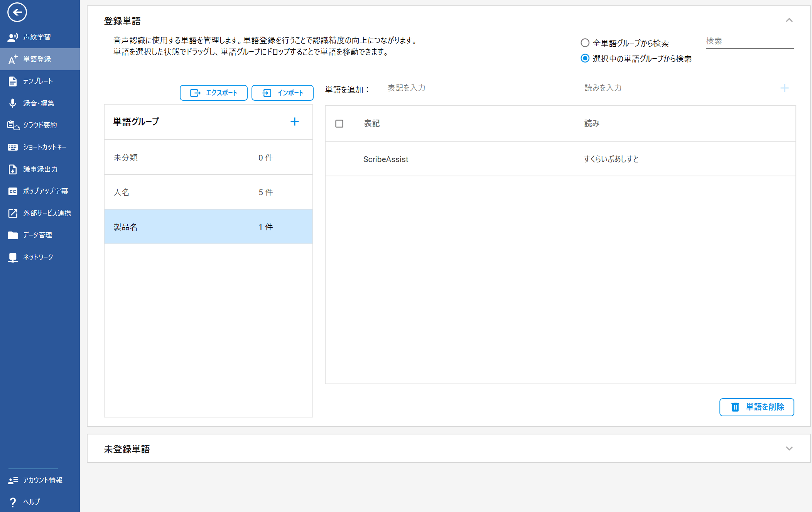Screen dimensions: 812x512
Task: Open the 声紋学習 voiceprint learning icon
Action: point(13,37)
